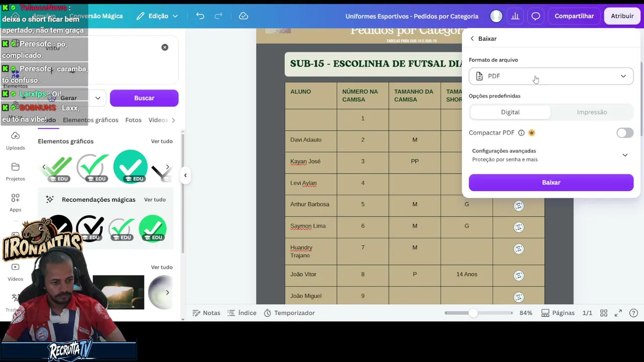Open the Temporizador timer
The width and height of the screenshot is (644, 362).
coord(289,313)
